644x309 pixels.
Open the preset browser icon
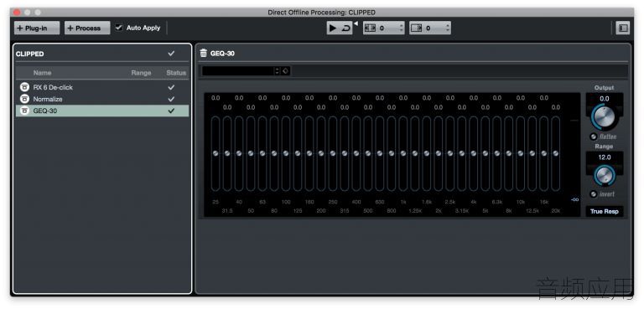[x=286, y=71]
